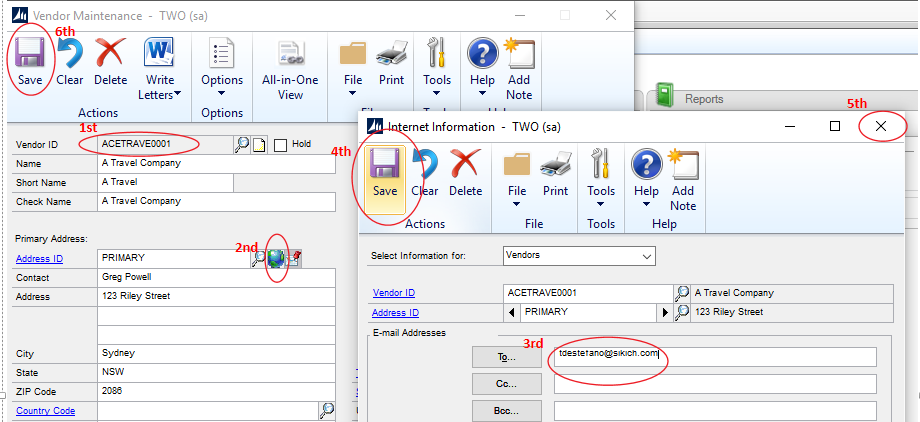The image size is (920, 422).
Task: Open Vendor ID lookup magnifier in Vendor Maintenance
Action: pos(241,144)
